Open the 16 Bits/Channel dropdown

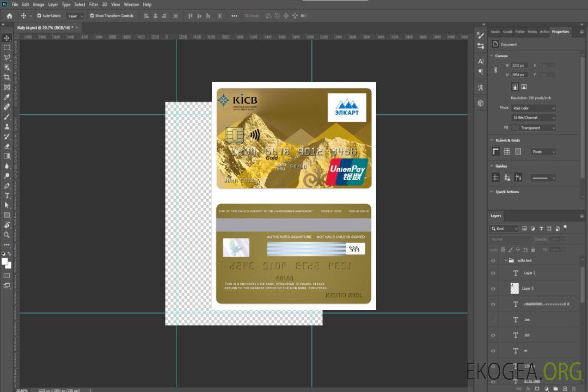pos(533,118)
